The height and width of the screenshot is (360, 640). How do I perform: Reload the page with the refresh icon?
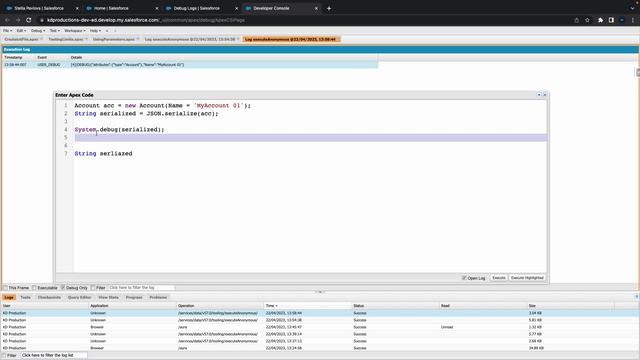tap(29, 20)
